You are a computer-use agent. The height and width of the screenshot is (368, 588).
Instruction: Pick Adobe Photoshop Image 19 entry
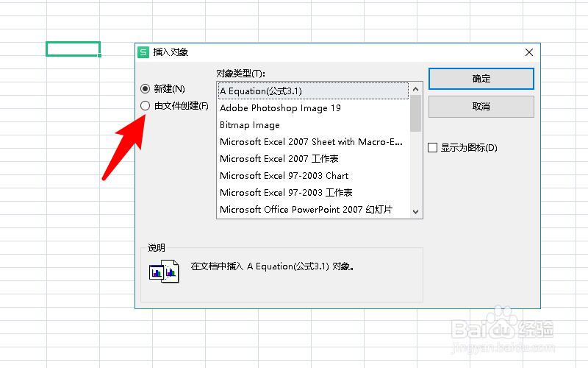tap(313, 108)
